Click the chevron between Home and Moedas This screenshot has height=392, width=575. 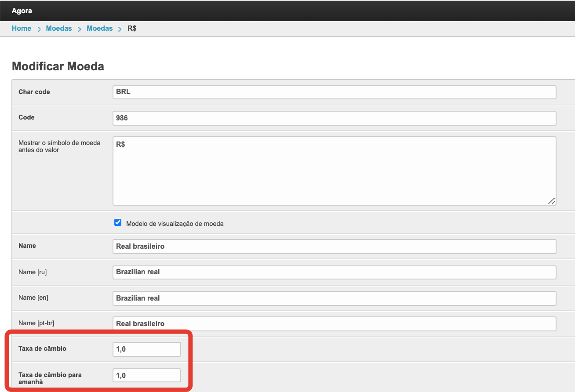(39, 29)
